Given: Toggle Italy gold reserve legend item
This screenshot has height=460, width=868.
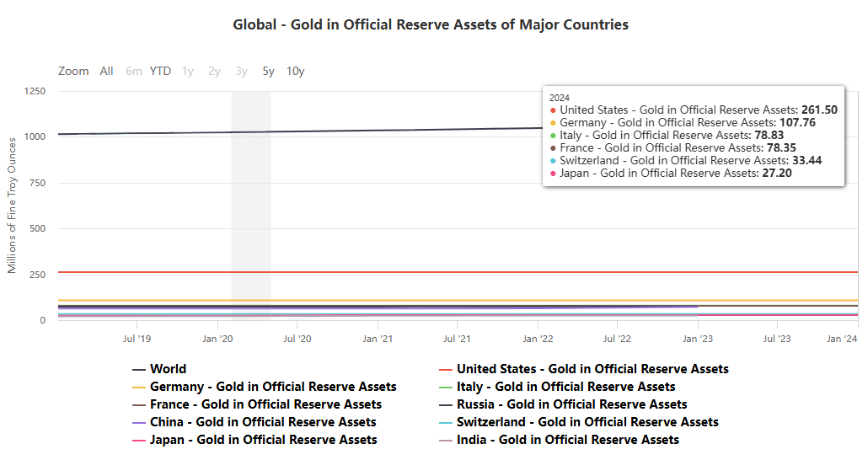Looking at the screenshot, I should pos(565,387).
